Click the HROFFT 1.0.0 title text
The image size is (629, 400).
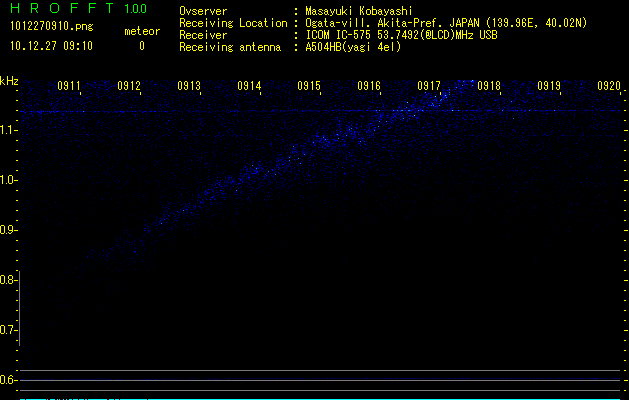pos(78,8)
